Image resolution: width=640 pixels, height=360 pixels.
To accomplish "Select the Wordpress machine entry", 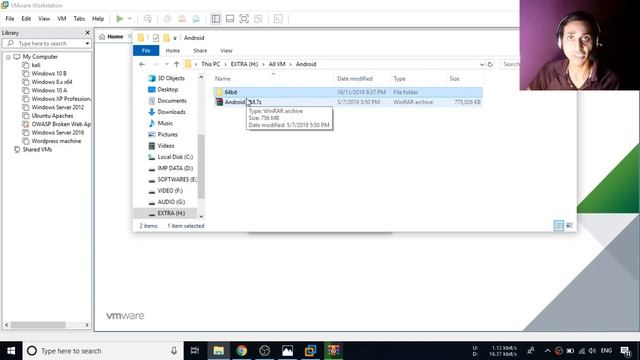I will point(56,141).
